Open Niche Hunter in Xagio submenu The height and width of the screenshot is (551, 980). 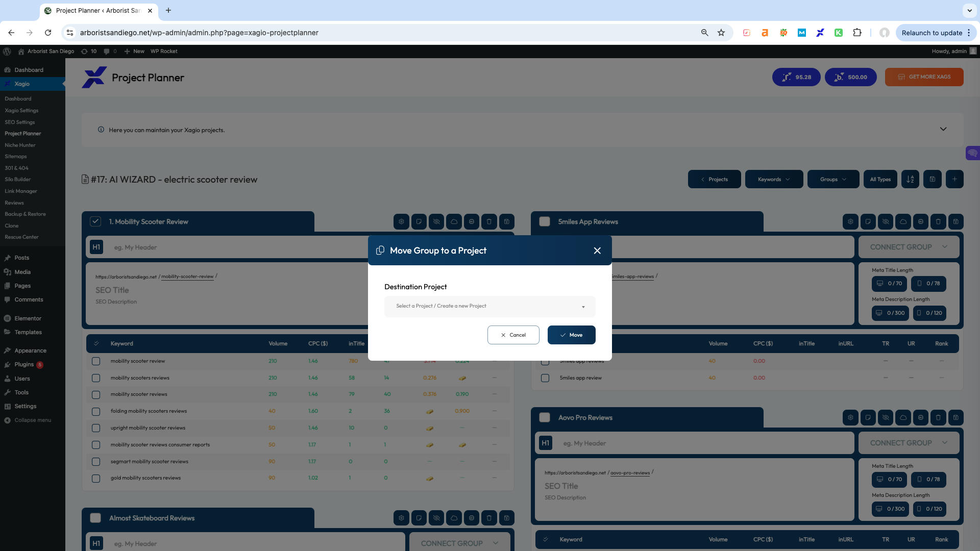(20, 145)
